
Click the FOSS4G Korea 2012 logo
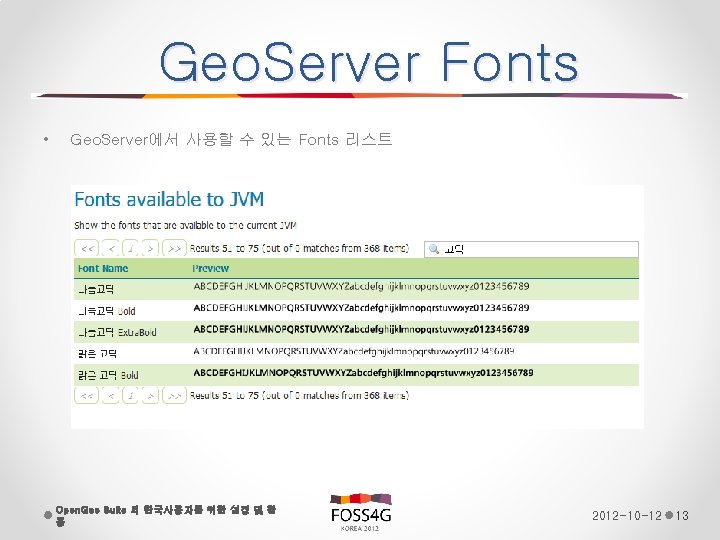(360, 512)
